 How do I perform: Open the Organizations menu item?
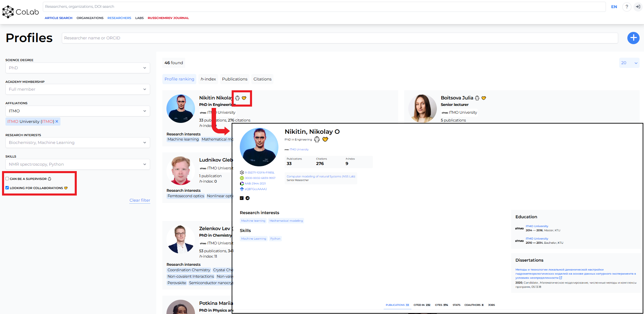[x=90, y=18]
